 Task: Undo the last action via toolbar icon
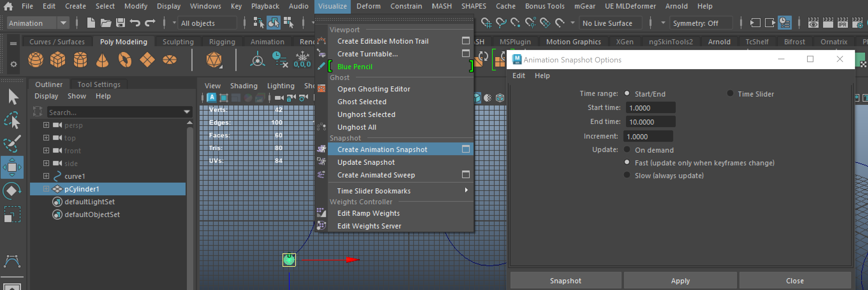pyautogui.click(x=135, y=23)
